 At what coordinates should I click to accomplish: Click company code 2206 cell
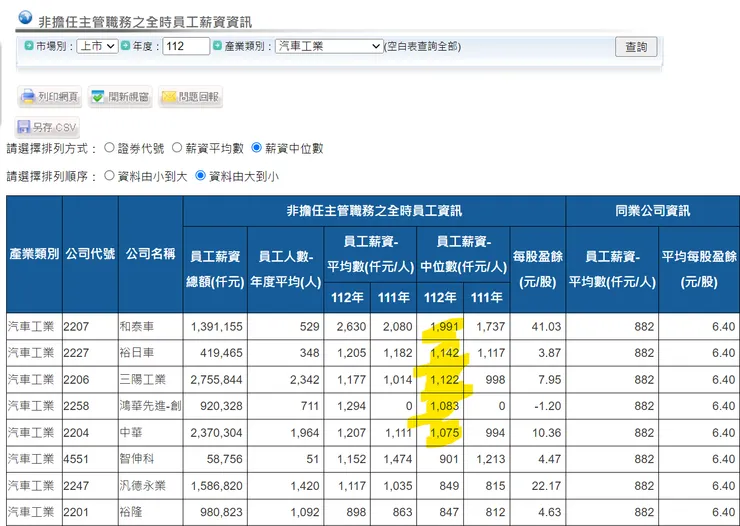click(x=90, y=379)
